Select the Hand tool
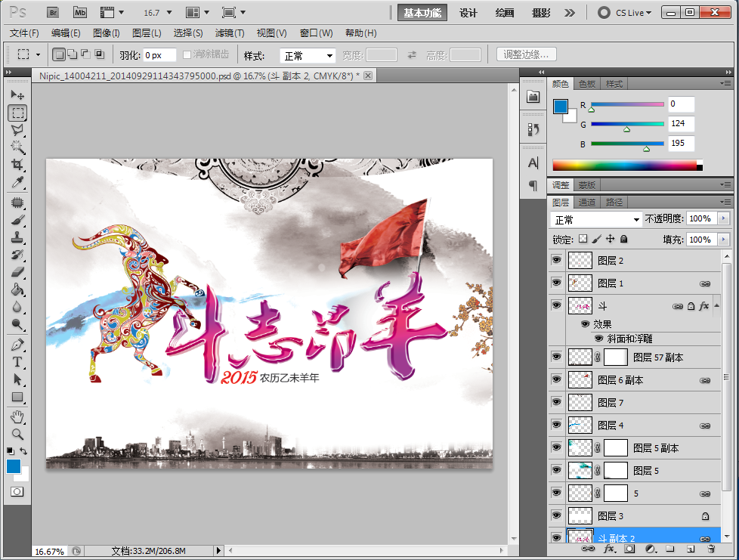This screenshot has width=739, height=560. pos(17,416)
